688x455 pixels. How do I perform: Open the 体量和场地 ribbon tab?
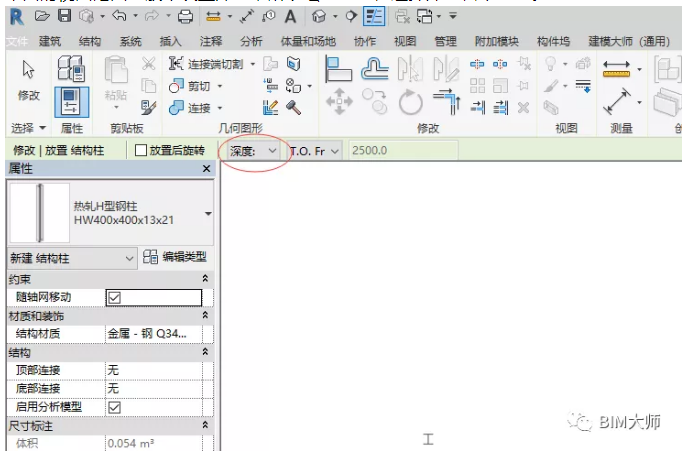point(308,42)
